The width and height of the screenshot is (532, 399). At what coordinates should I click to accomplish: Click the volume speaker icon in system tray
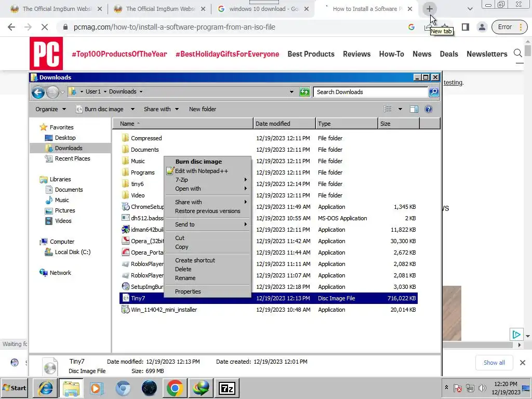tap(482, 388)
